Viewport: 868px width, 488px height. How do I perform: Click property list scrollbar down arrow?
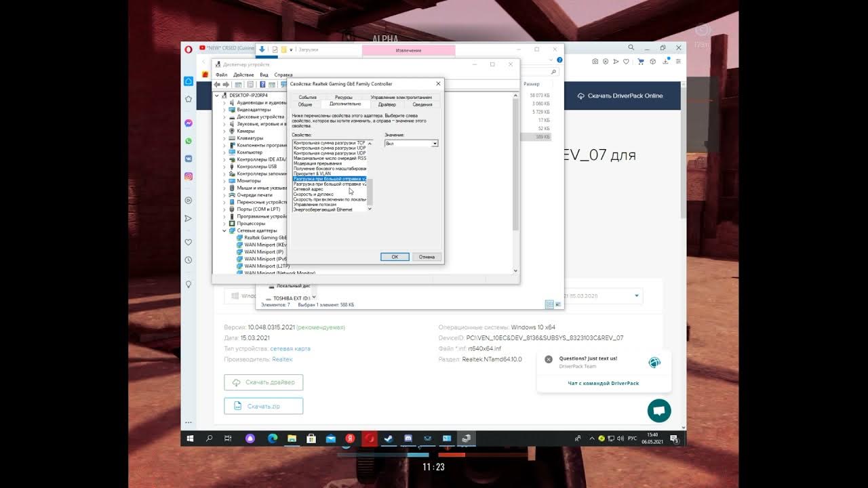pyautogui.click(x=370, y=209)
